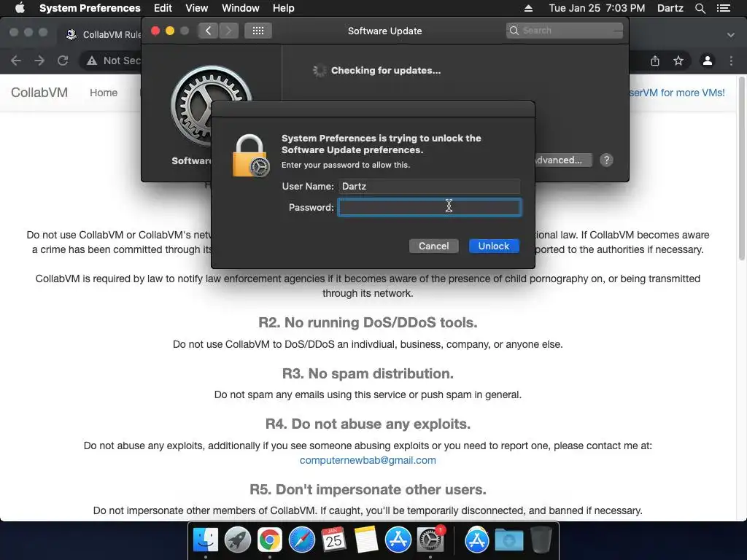This screenshot has height=560, width=747.
Task: Open the View menu
Action: pyautogui.click(x=197, y=8)
